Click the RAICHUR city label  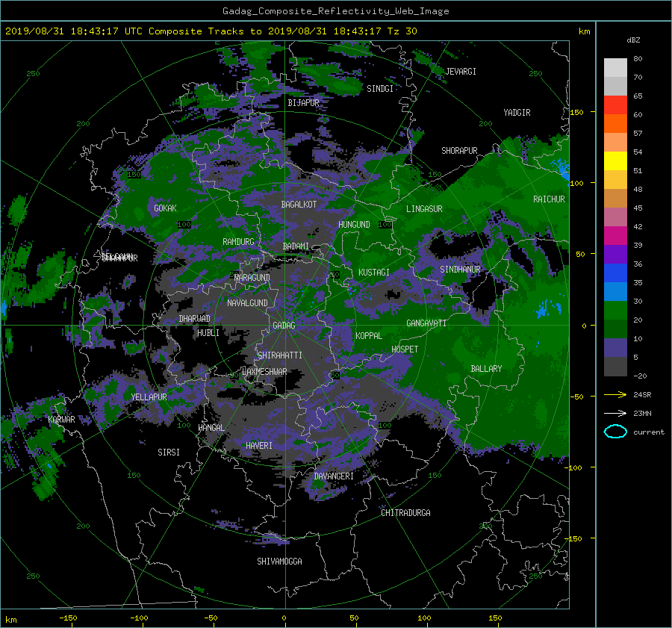[549, 199]
